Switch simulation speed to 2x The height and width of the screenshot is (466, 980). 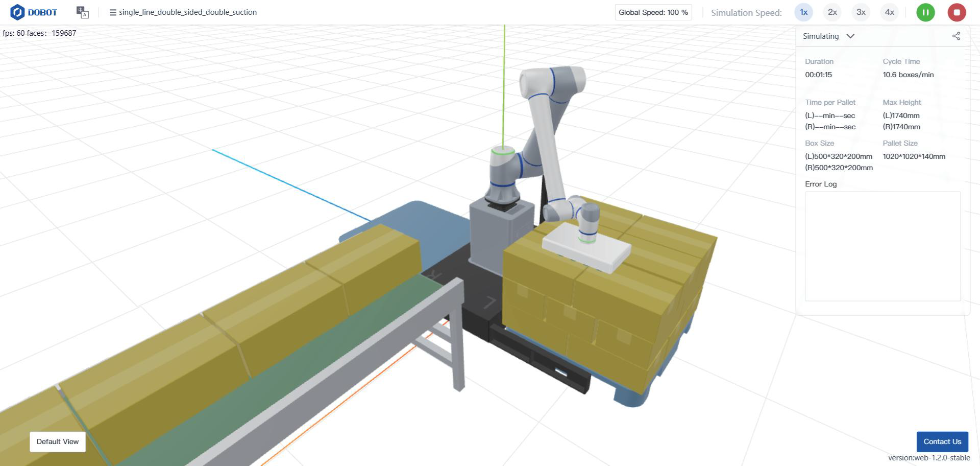pos(832,12)
